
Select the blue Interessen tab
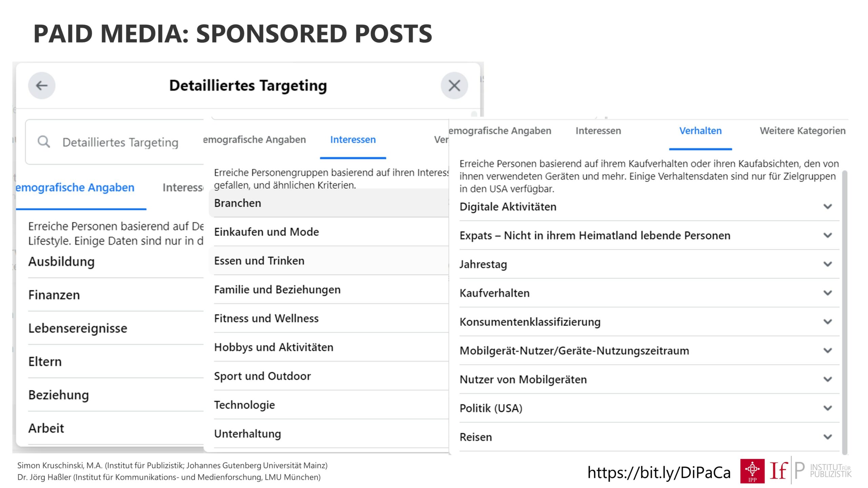coord(353,140)
